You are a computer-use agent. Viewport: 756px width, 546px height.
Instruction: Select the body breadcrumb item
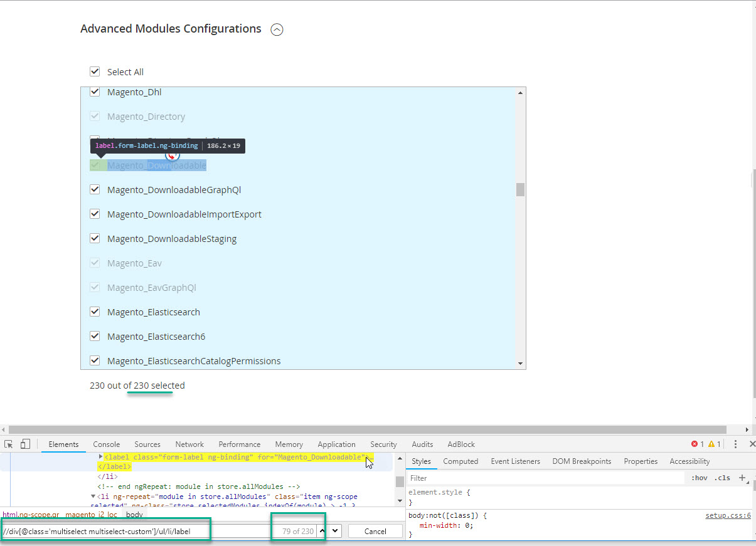coord(134,514)
